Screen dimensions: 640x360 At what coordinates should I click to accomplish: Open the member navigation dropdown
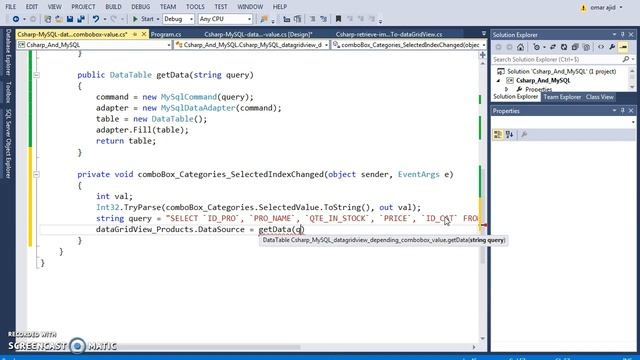tap(409, 45)
